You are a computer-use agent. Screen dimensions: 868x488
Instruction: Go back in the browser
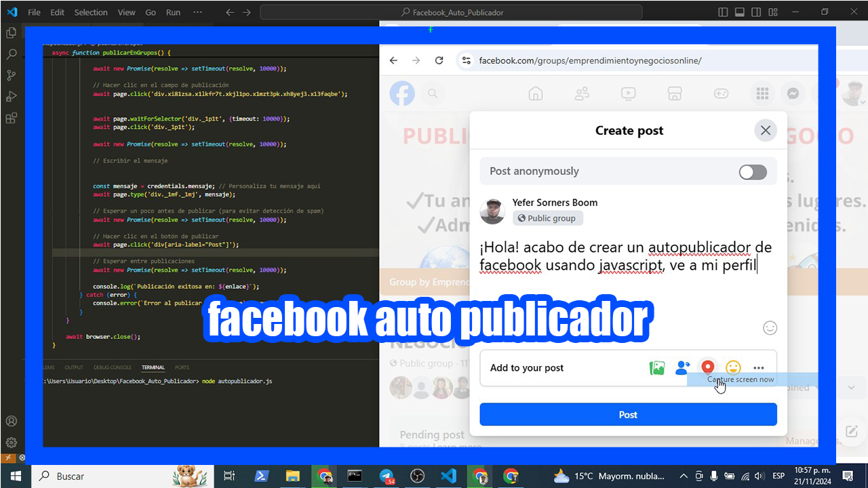393,60
